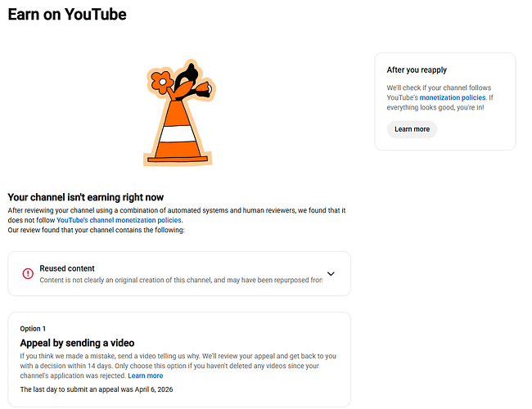Click the white stripe on the traffic cone
This screenshot has width=532, height=409.
click(x=178, y=133)
